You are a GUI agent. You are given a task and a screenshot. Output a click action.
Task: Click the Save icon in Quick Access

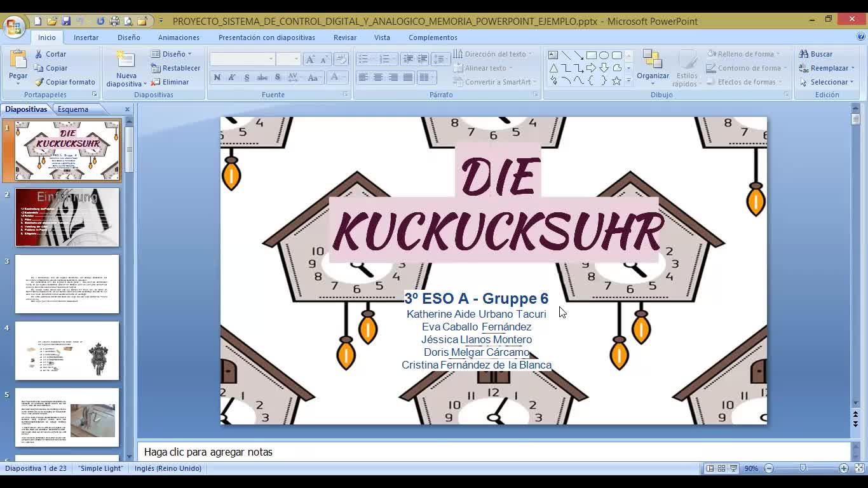point(67,21)
